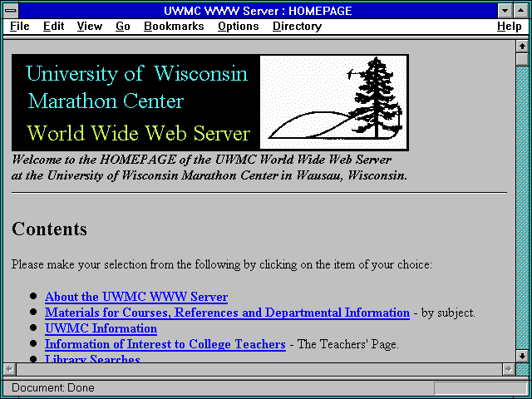Image resolution: width=532 pixels, height=399 pixels.
Task: Click the vertical scrollbar track below thumb
Action: (x=522, y=208)
